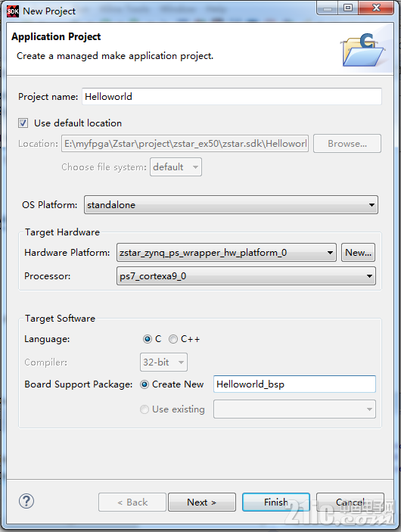Click the Helloworld_bsp name field

[294, 384]
